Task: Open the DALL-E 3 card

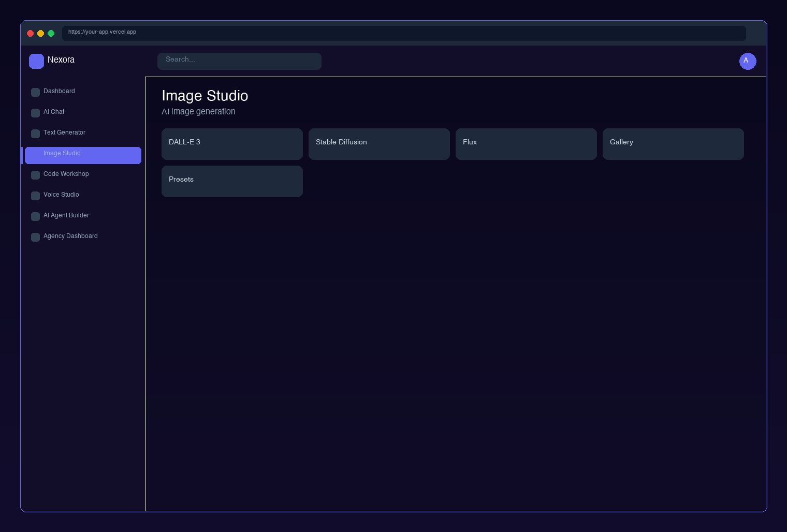Action: 232,144
